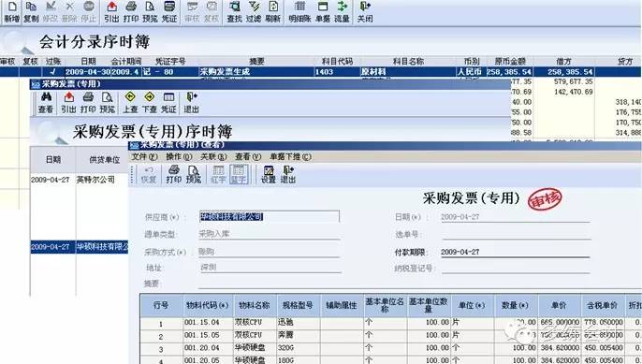
Task: Click the 人民币 currency cell
Action: [472, 72]
